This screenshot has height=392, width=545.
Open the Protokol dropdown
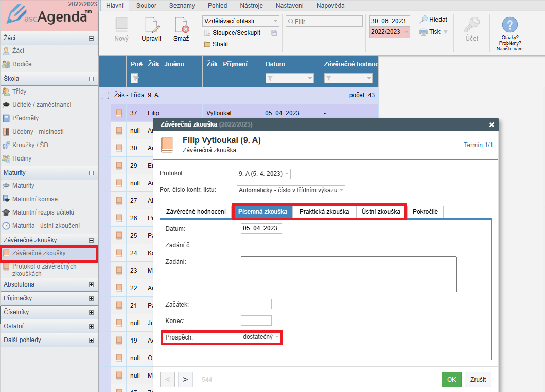tap(264, 174)
